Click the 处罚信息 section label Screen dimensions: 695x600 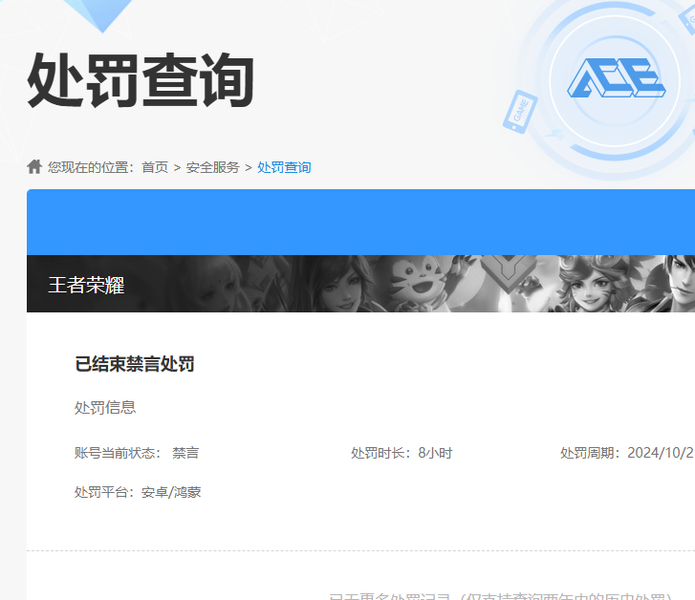click(x=105, y=407)
